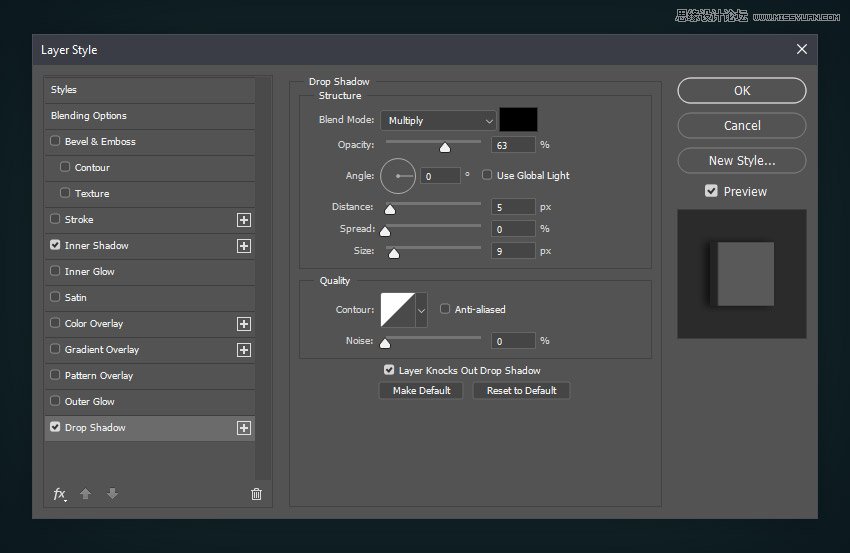Open the Styles section in sidebar

[64, 90]
